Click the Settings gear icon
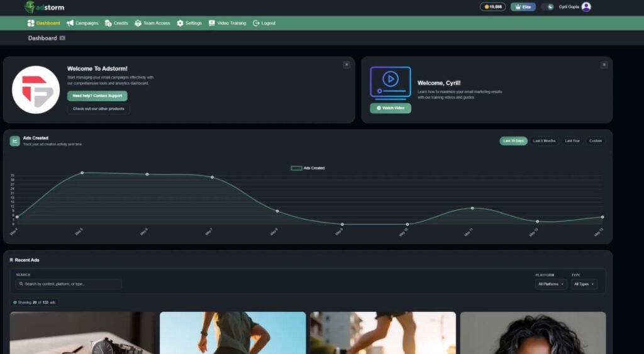644x354 pixels. [x=180, y=23]
